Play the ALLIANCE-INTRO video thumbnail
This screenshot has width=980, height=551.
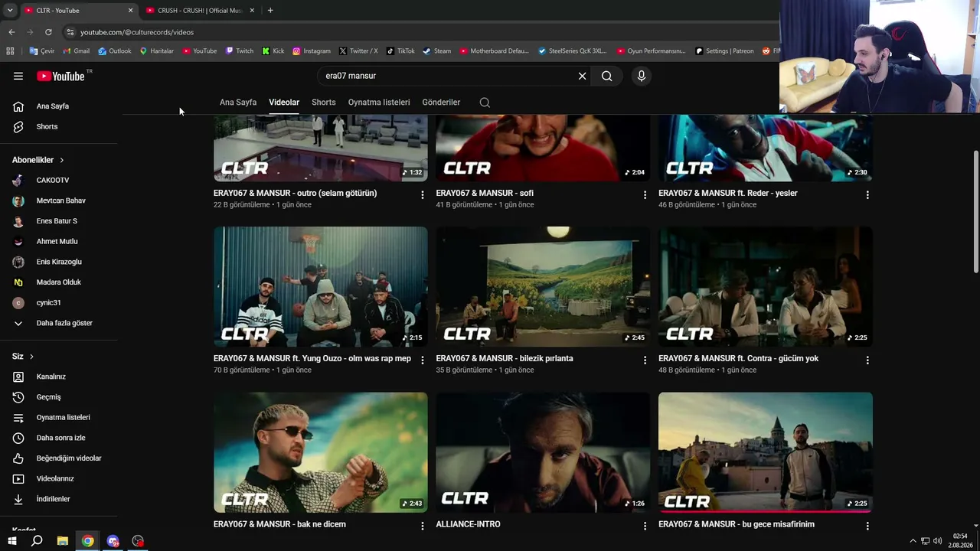point(543,452)
